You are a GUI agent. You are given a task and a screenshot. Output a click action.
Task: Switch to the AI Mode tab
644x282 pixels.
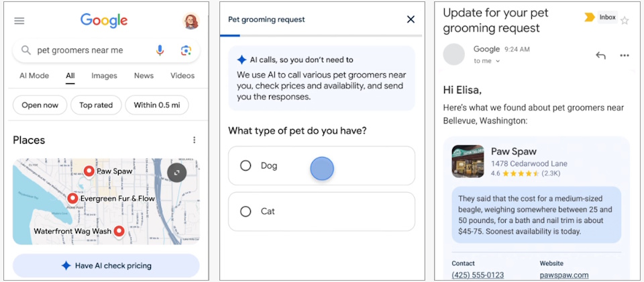click(34, 76)
